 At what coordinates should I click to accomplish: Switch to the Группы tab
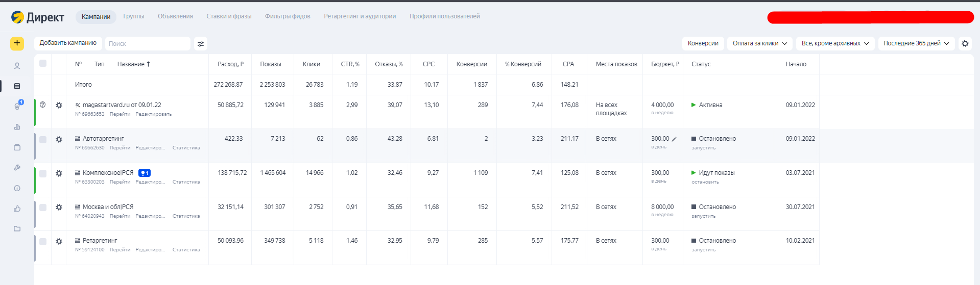coord(134,16)
